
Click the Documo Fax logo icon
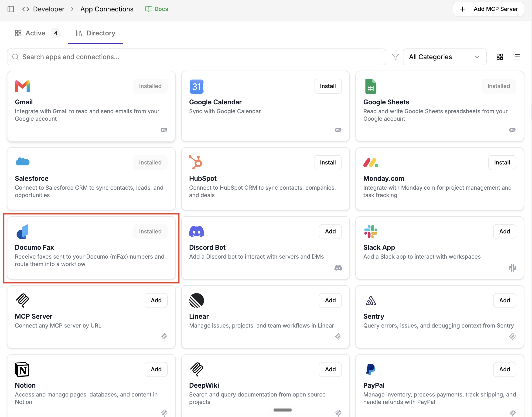[22, 232]
